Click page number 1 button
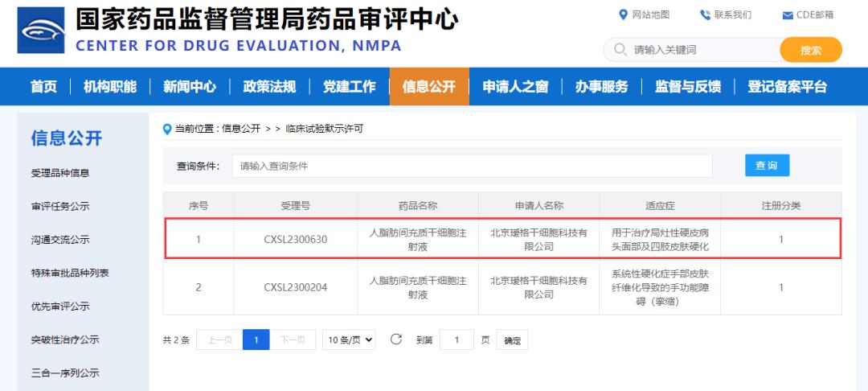Screen dimensions: 868x391 click(x=256, y=340)
